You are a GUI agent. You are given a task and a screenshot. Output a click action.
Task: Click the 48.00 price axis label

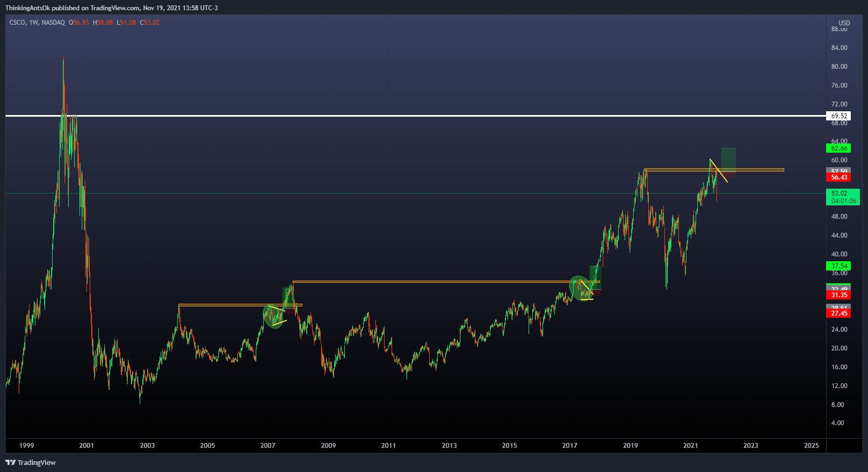839,217
